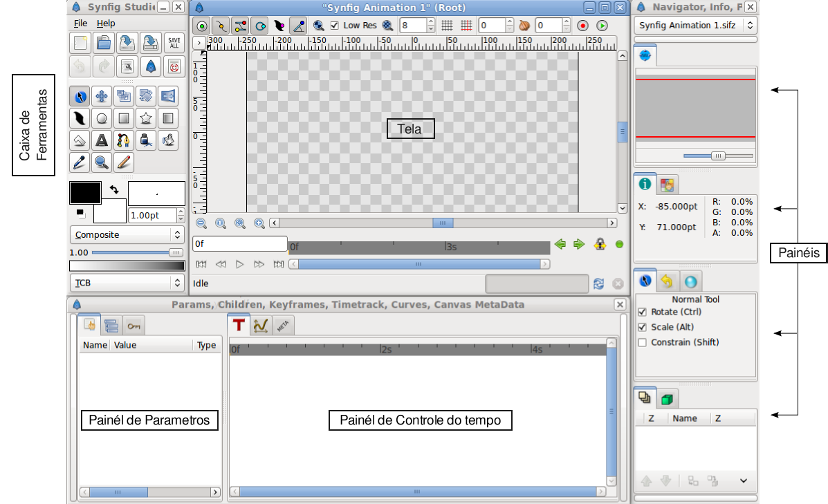Select the Circle tool

[x=102, y=119]
